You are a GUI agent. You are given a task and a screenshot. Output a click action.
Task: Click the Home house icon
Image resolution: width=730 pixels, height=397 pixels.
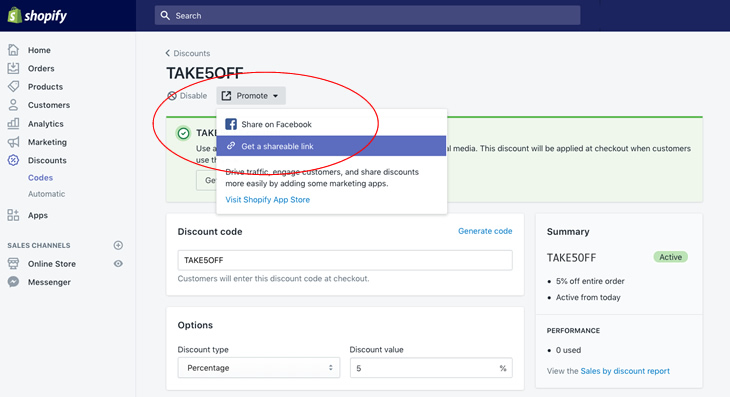click(14, 49)
